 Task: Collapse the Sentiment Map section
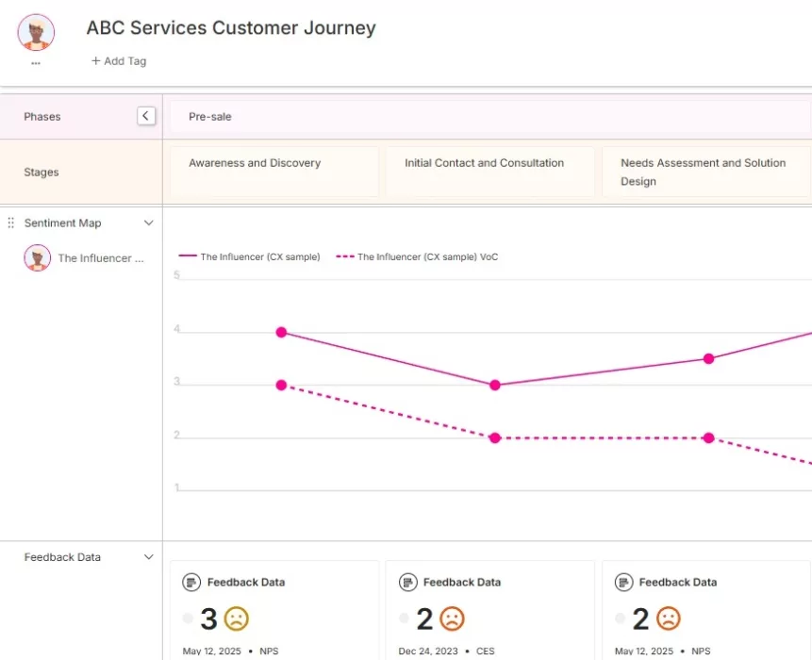148,223
